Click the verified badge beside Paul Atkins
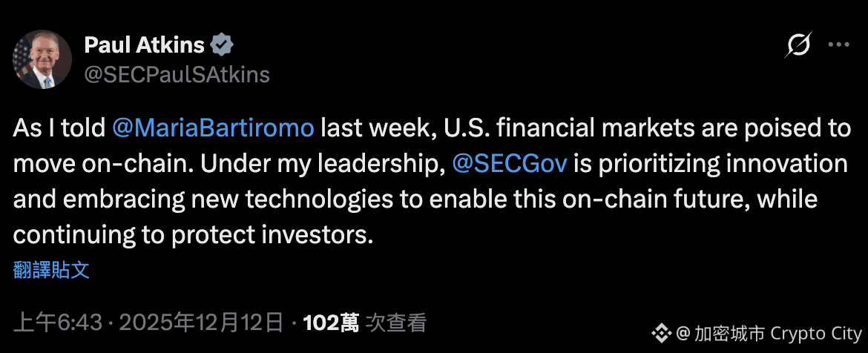Screen dimensions: 868x353 [x=222, y=45]
